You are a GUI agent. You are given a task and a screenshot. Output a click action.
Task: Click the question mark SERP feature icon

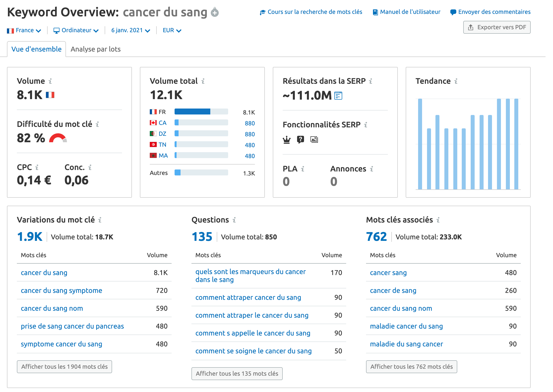click(300, 140)
